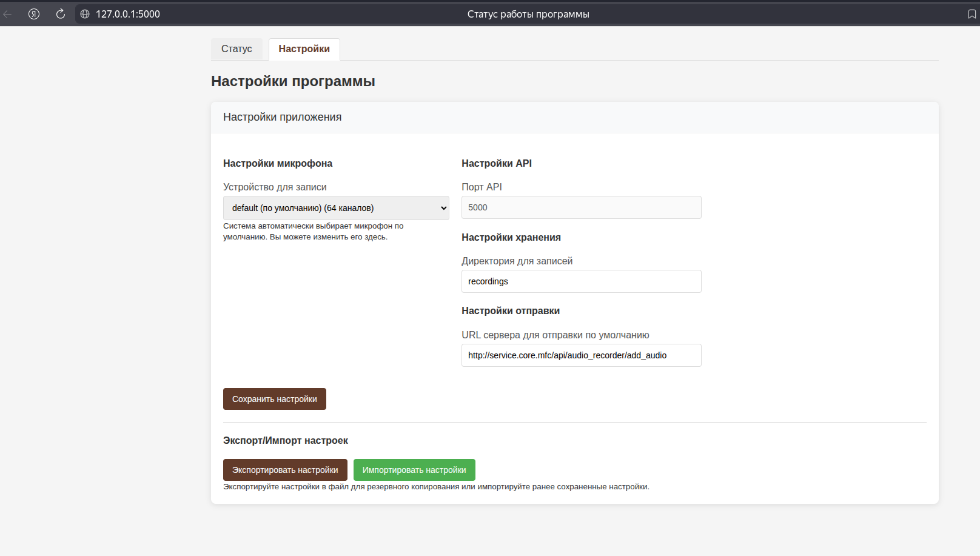Click the 'URL сервера для отправки' label

[555, 335]
